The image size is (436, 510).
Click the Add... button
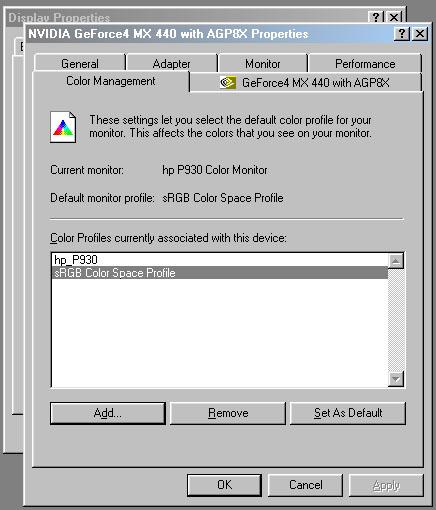[108, 413]
